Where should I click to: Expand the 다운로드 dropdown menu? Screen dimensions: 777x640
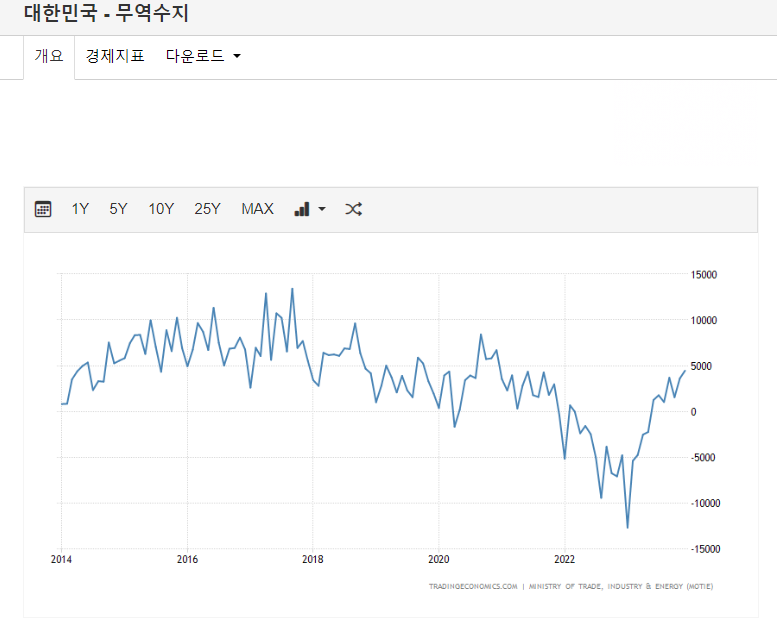[x=203, y=56]
